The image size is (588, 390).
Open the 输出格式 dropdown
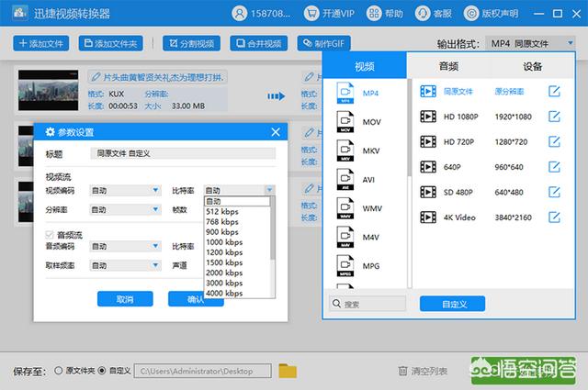point(530,43)
